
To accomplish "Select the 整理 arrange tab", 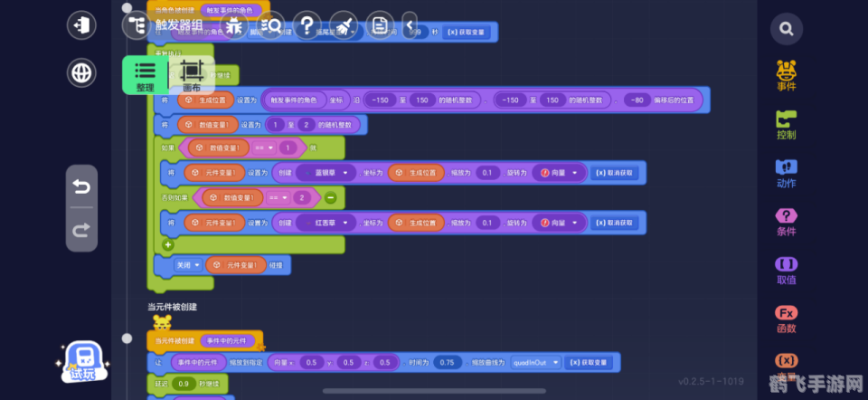I will (x=145, y=75).
